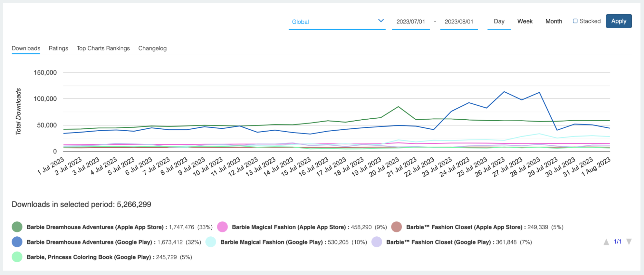
Task: Click the 150,000 y-axis label
Action: pyautogui.click(x=45, y=73)
